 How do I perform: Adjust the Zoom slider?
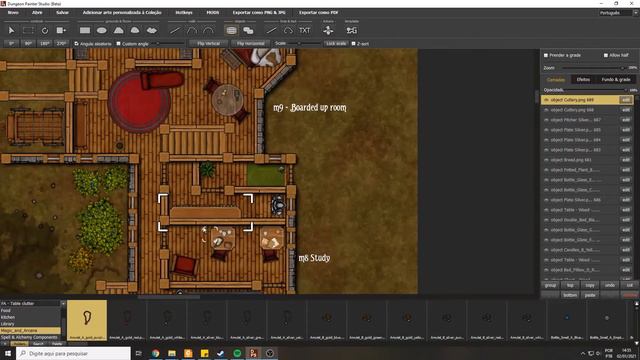click(593, 68)
